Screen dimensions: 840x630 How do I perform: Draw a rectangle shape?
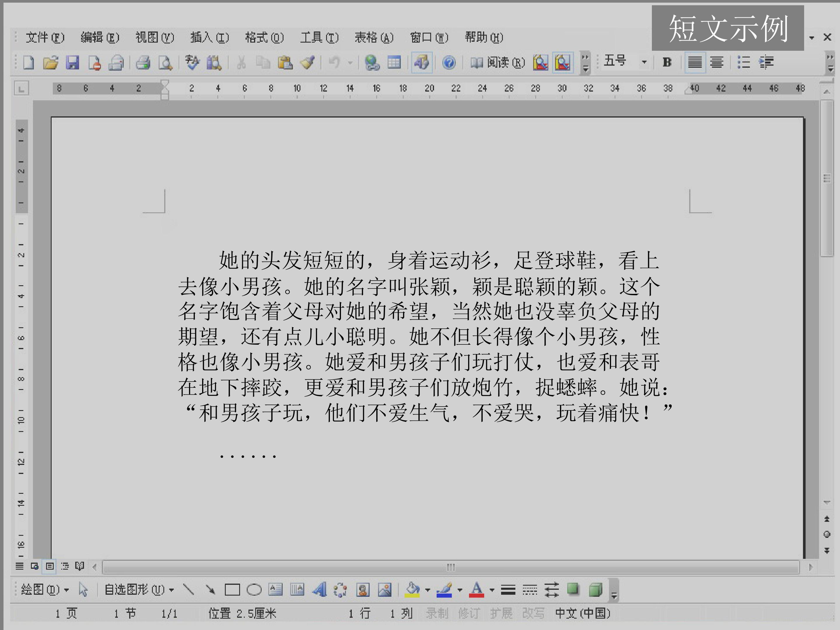(232, 590)
